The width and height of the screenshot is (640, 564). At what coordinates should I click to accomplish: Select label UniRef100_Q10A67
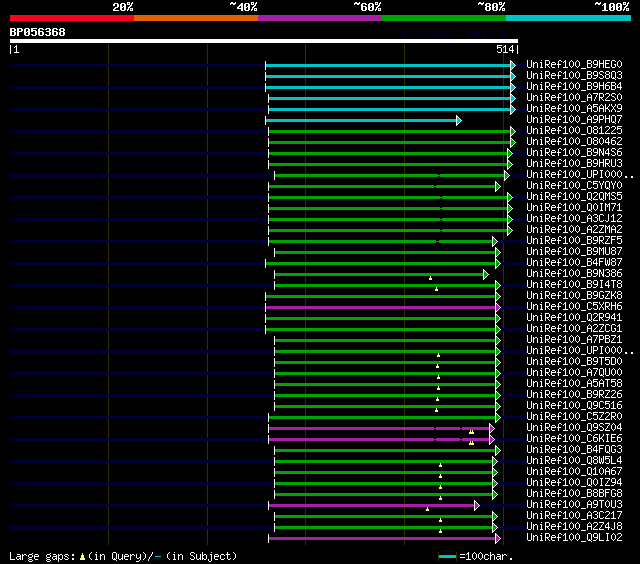[x=574, y=472]
